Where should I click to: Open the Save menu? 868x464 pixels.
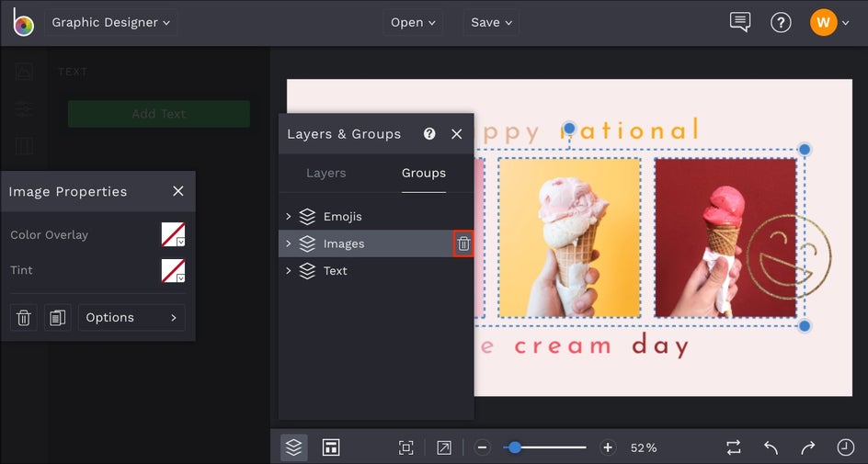[x=491, y=23]
